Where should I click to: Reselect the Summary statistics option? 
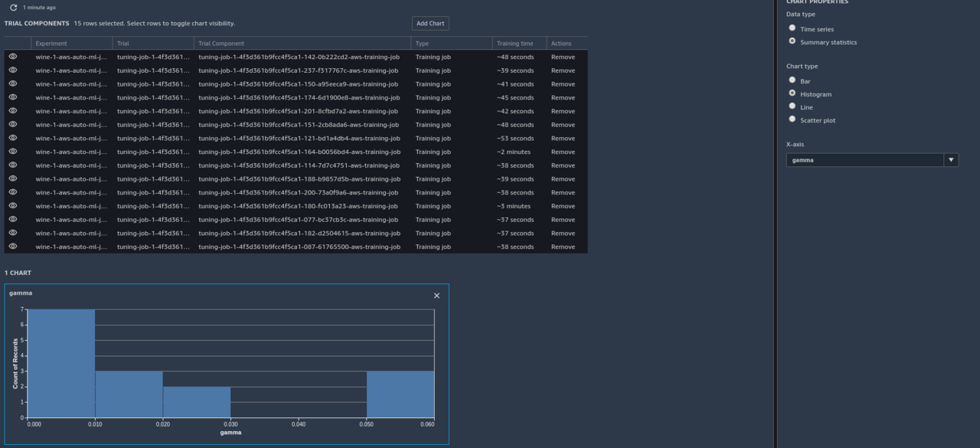click(x=792, y=41)
